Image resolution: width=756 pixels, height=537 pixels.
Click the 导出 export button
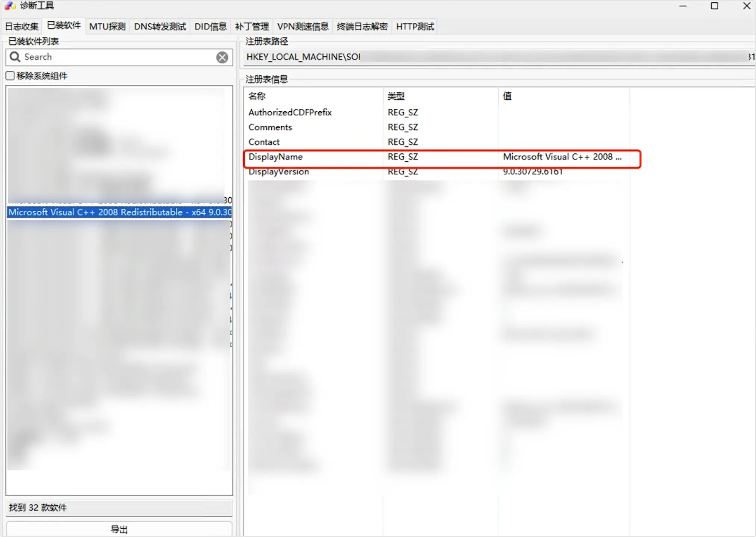point(119,529)
